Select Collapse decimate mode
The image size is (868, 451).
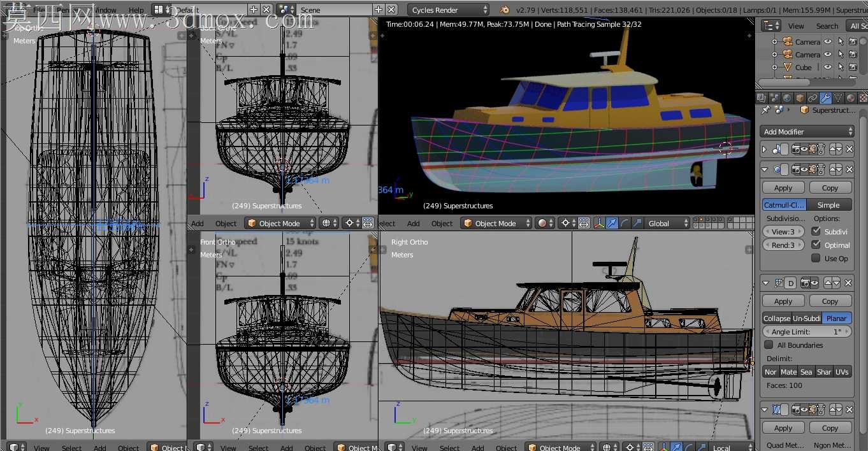[x=777, y=318]
